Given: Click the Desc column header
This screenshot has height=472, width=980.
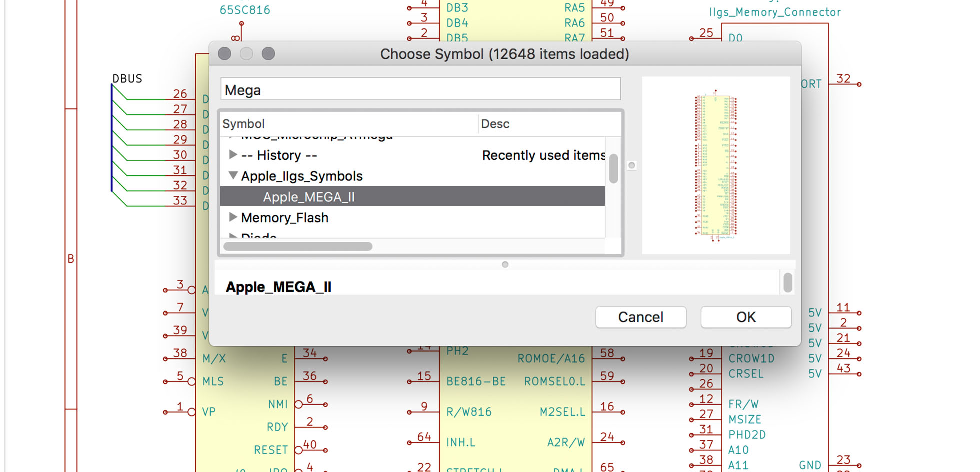Looking at the screenshot, I should pos(495,124).
